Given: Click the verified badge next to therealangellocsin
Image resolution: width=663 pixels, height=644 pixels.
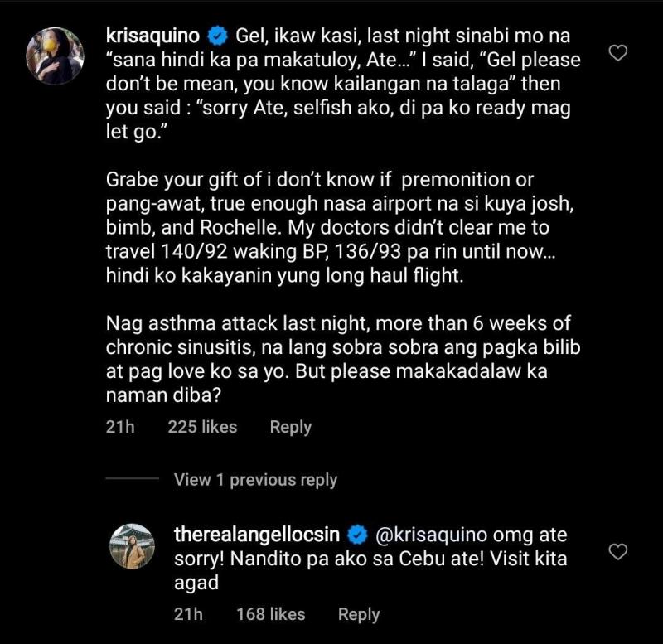Looking at the screenshot, I should pyautogui.click(x=358, y=535).
